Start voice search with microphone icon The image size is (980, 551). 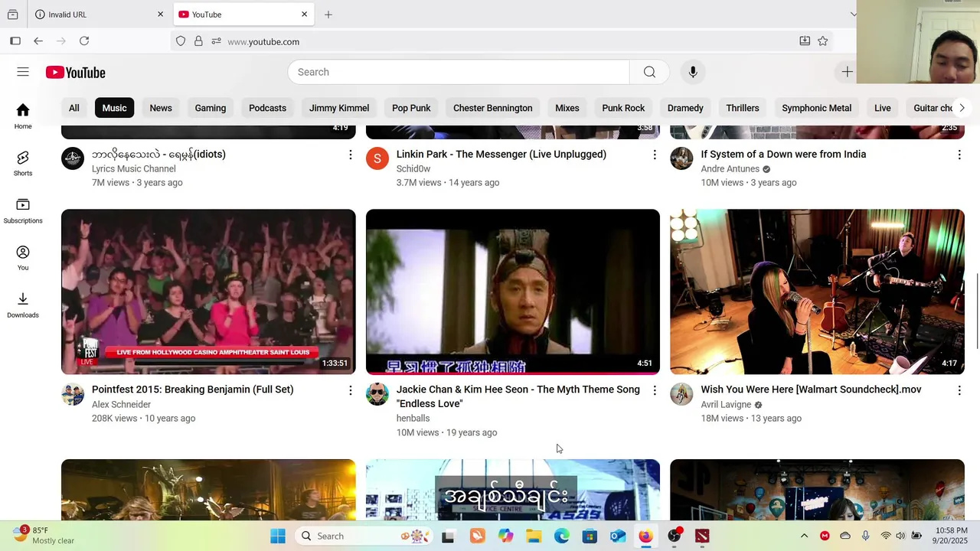pos(693,72)
